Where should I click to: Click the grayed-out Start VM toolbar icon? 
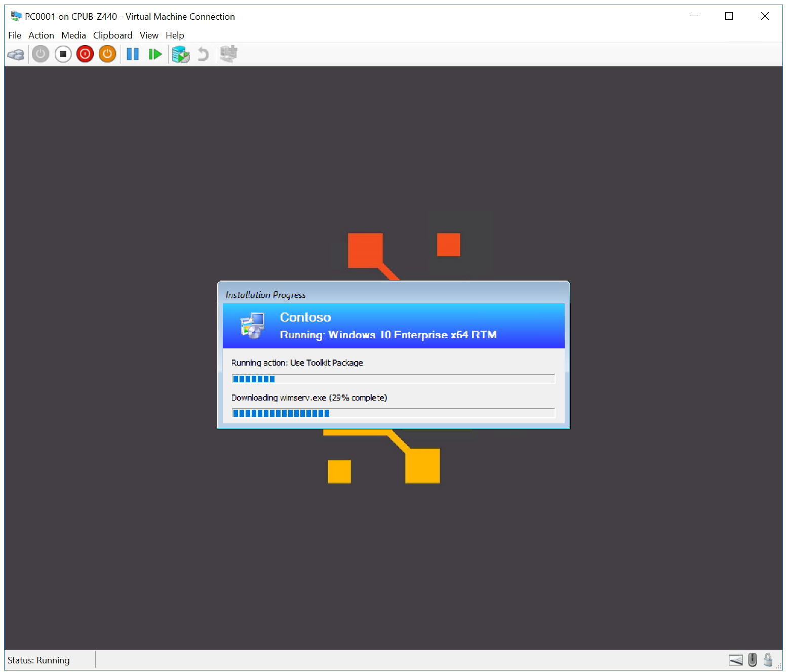(x=41, y=54)
